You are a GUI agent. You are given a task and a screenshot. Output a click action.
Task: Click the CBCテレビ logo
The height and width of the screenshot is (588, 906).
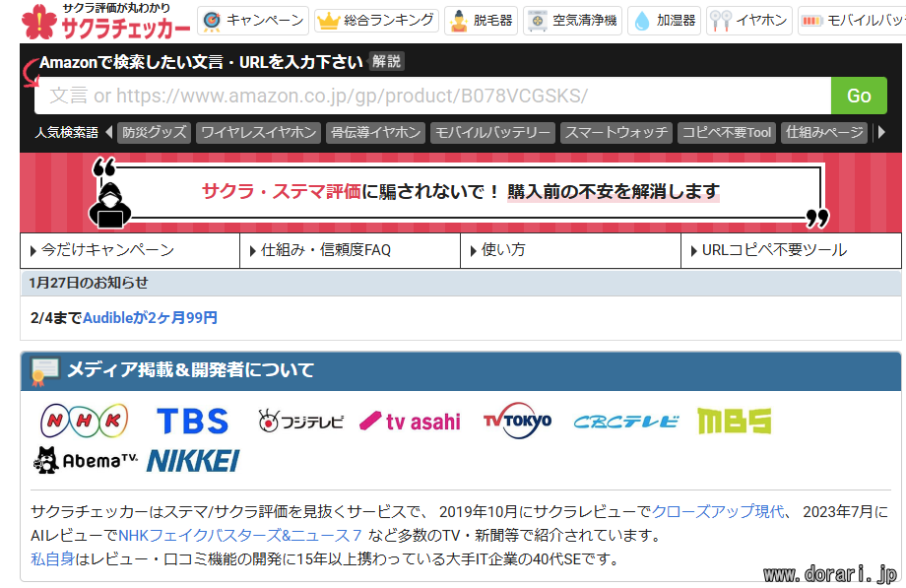[625, 423]
